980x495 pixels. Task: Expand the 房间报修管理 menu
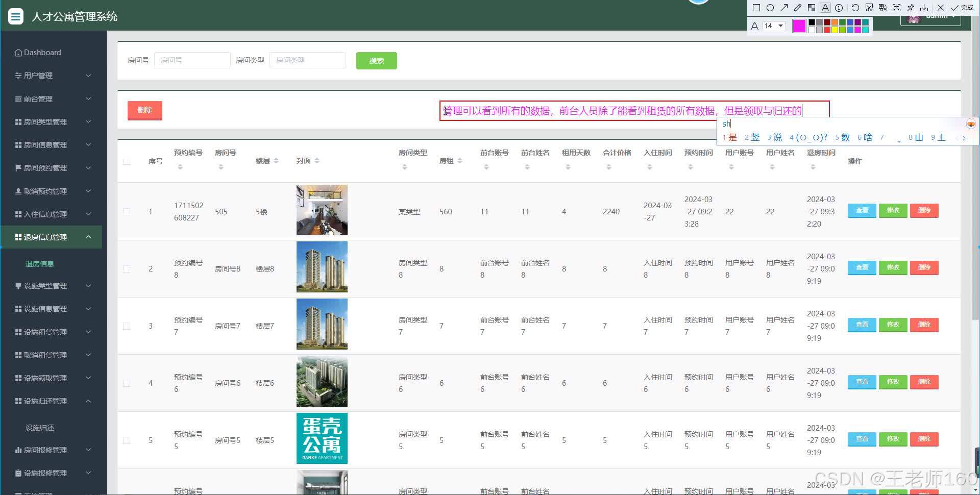point(51,450)
